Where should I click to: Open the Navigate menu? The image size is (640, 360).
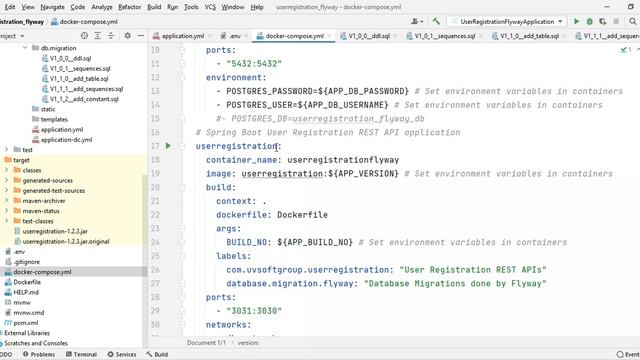tap(52, 7)
